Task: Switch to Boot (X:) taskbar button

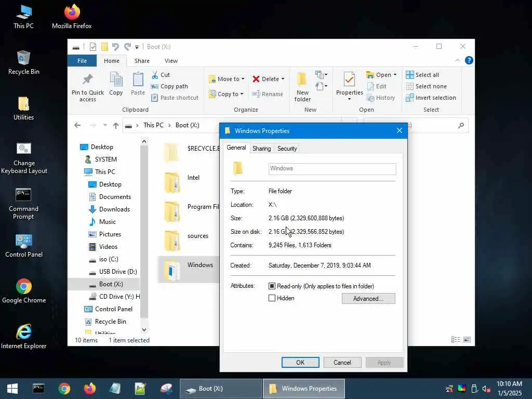Action: click(x=220, y=389)
